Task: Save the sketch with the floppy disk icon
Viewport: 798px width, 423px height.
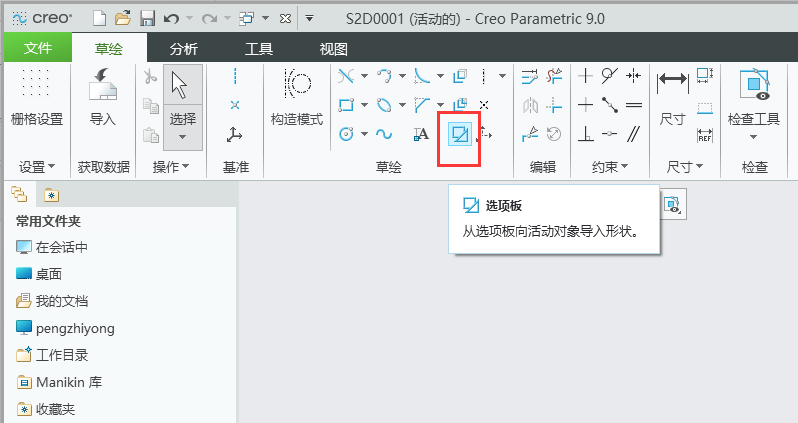Action: coord(148,19)
